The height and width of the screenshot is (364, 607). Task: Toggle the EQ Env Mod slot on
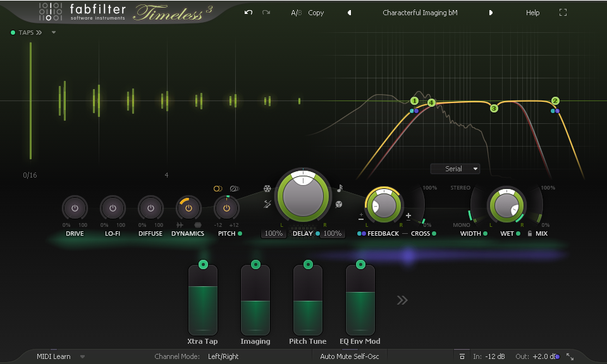360,264
